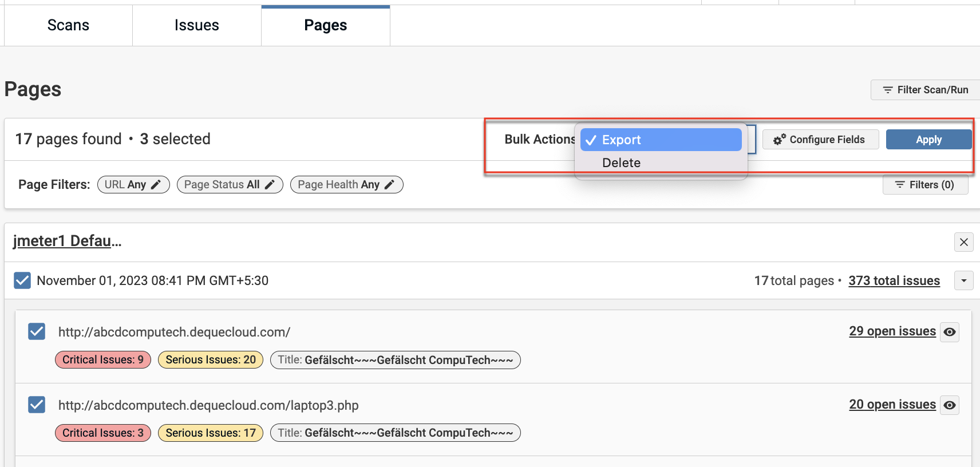Select Export in Bulk Actions dropdown

click(x=661, y=140)
